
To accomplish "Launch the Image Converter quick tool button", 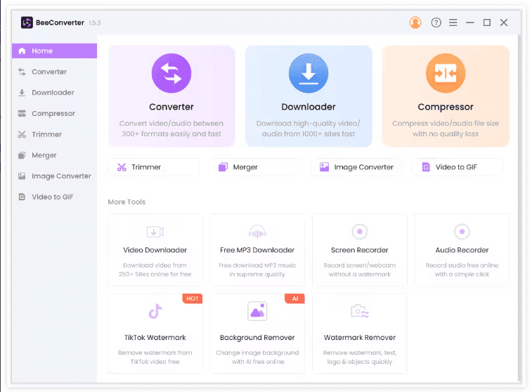I will (356, 167).
